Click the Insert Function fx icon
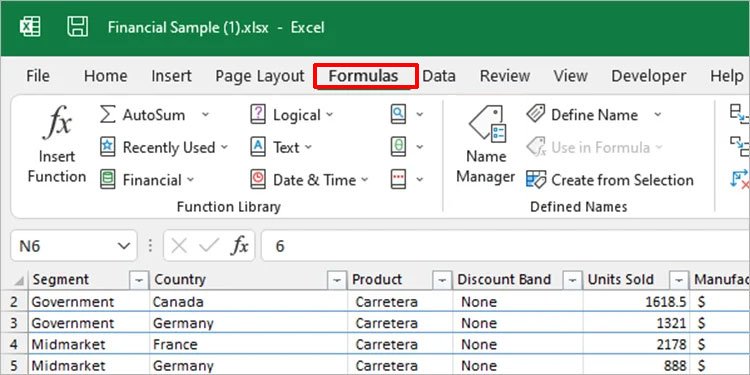This screenshot has height=375, width=750. (57, 122)
